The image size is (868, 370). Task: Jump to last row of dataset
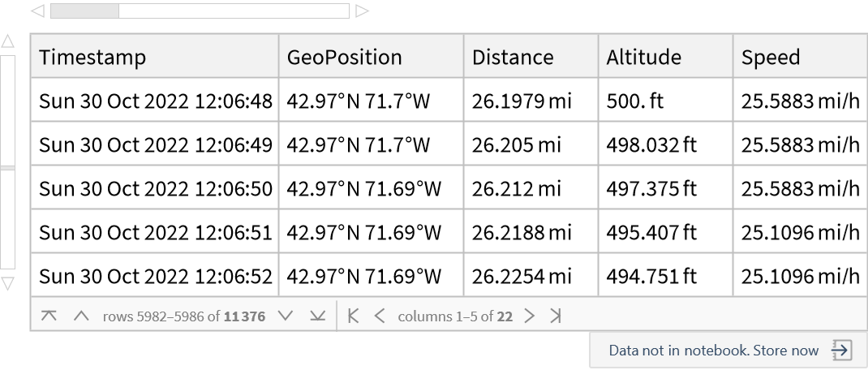pyautogui.click(x=317, y=316)
